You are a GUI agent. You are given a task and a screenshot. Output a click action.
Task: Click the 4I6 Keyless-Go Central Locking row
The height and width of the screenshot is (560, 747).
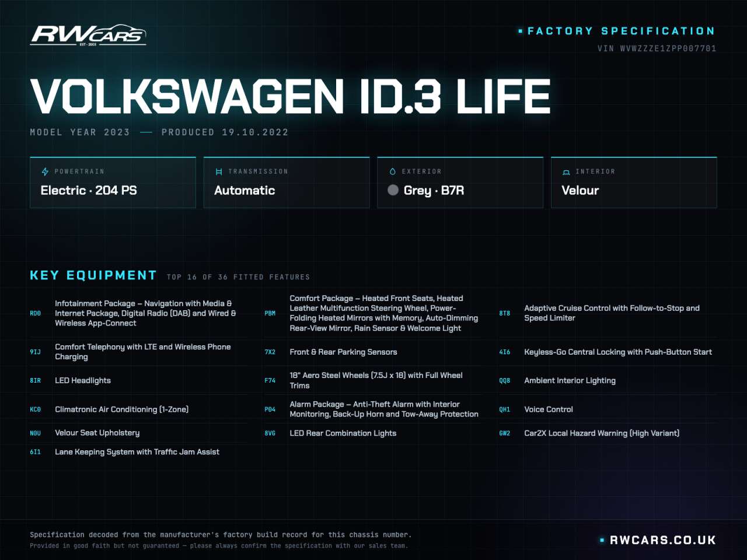point(608,352)
